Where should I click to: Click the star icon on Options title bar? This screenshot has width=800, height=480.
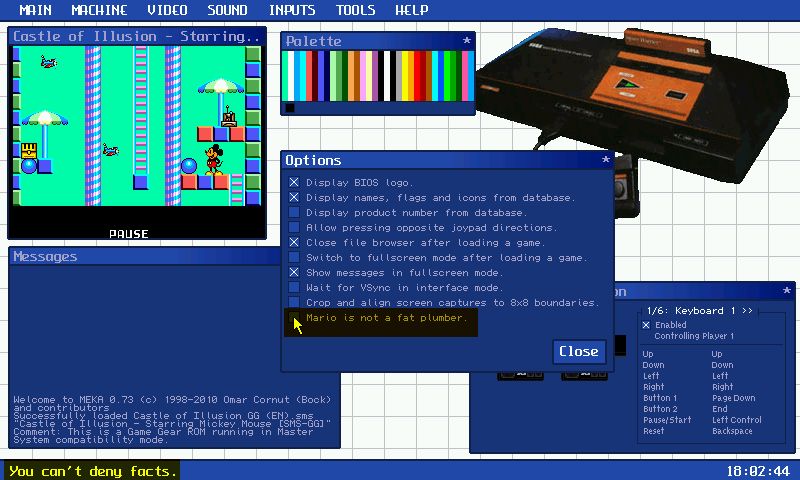click(x=606, y=160)
